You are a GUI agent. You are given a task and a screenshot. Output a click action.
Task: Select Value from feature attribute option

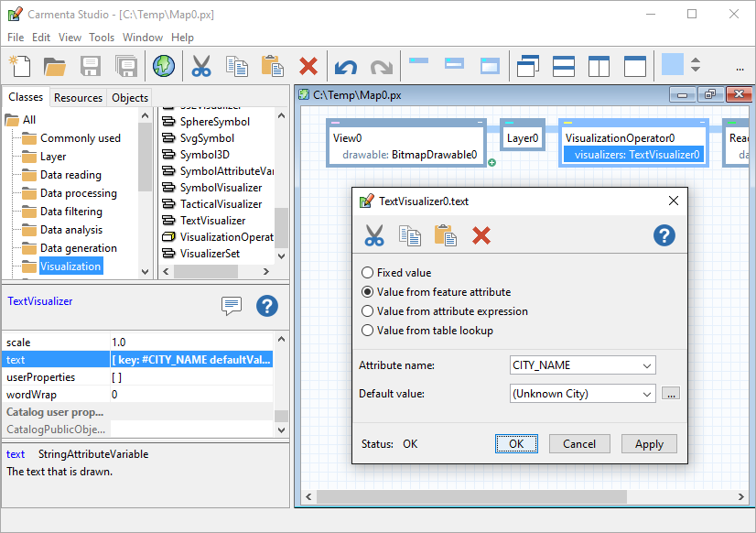(x=367, y=292)
